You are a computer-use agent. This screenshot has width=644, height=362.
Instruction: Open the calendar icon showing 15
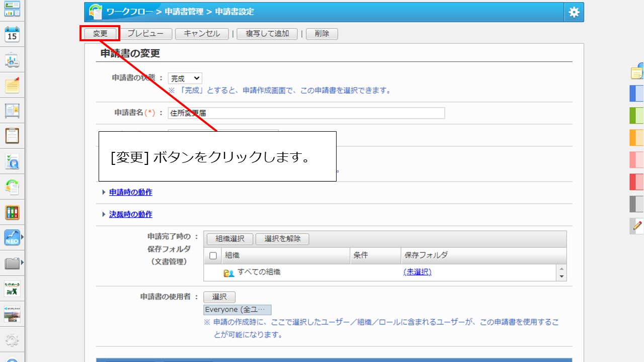tap(12, 35)
